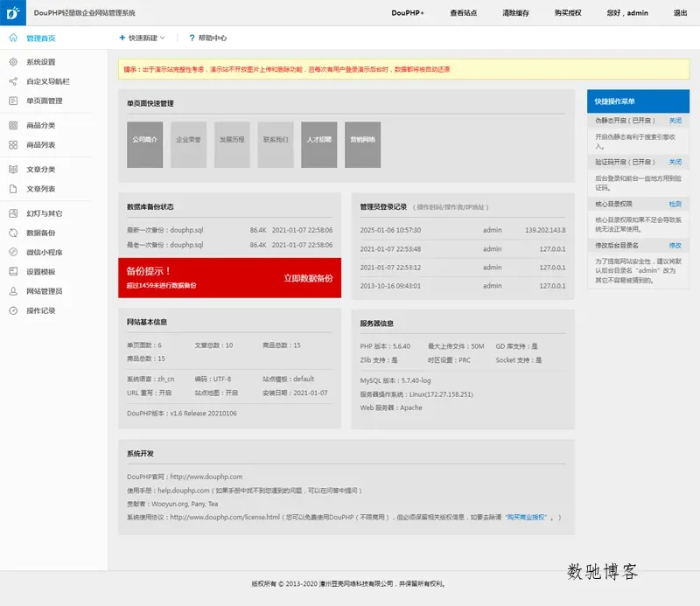The image size is (700, 606).
Task: Click the document icon for 文章列表
Action: (x=13, y=189)
